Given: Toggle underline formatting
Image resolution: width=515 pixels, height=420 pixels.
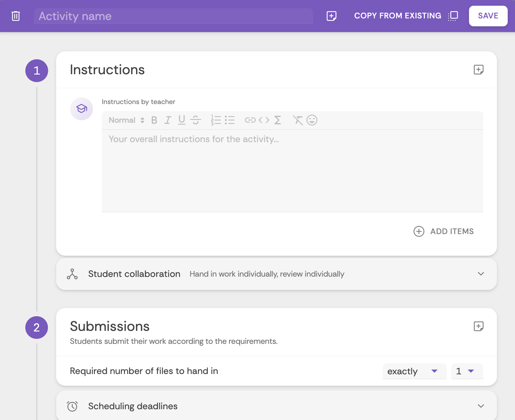Looking at the screenshot, I should (182, 120).
